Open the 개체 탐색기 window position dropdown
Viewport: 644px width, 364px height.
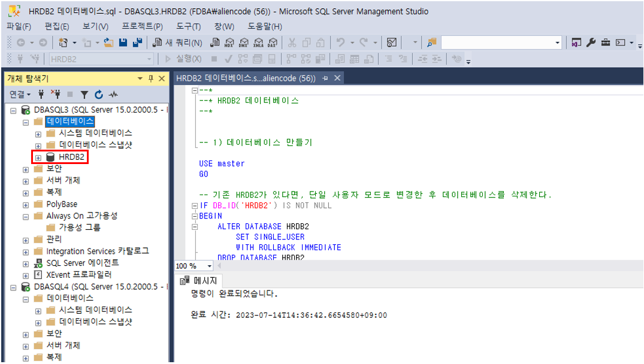(x=140, y=78)
